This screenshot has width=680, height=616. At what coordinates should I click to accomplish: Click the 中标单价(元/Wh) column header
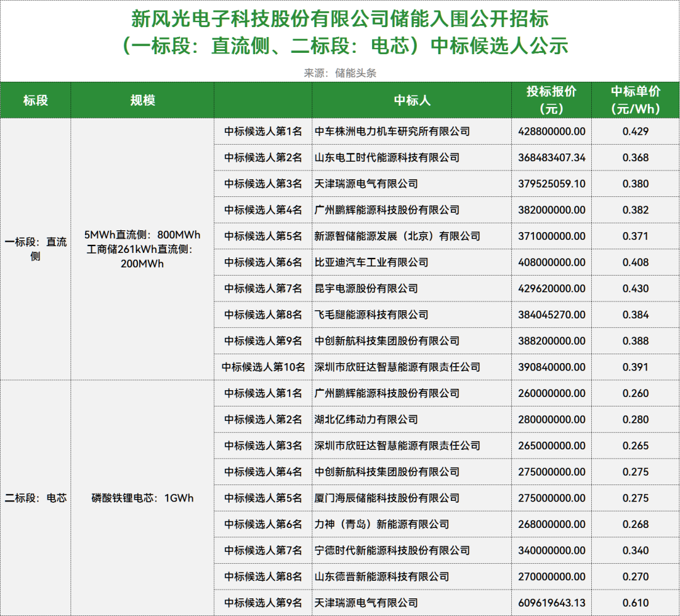[x=635, y=100]
